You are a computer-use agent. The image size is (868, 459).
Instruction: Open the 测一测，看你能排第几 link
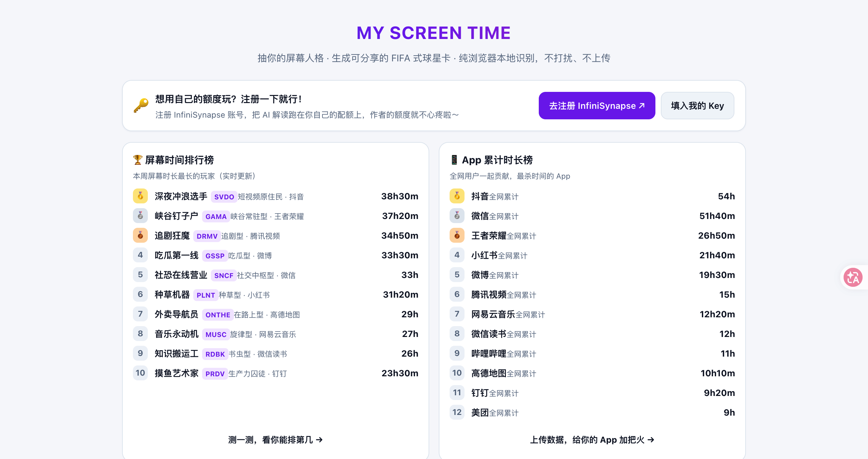(x=275, y=440)
